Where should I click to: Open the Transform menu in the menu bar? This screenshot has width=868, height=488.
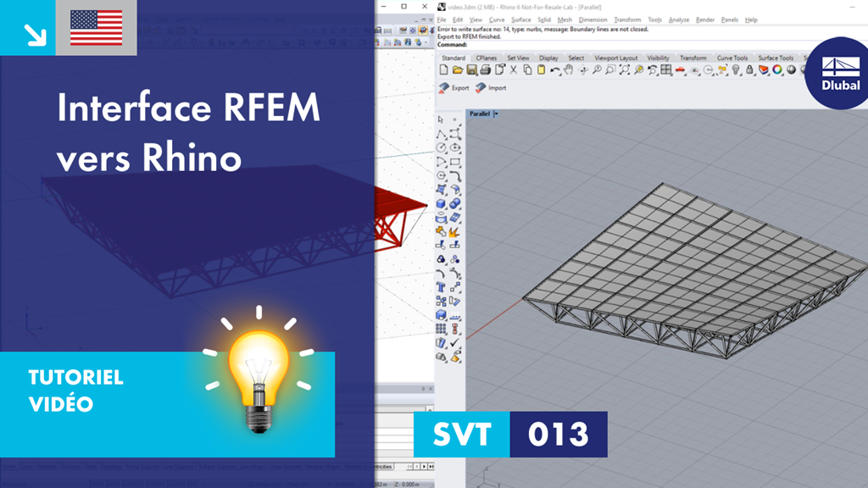point(627,20)
